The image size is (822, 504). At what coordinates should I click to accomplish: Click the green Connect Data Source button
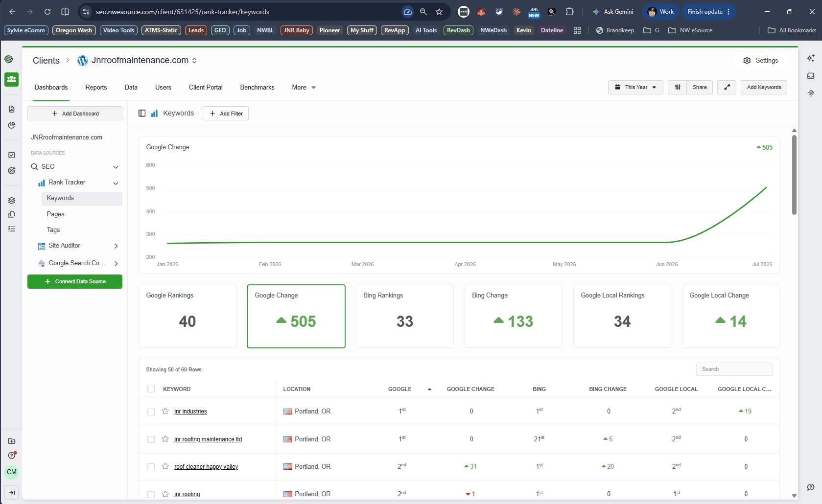[75, 282]
